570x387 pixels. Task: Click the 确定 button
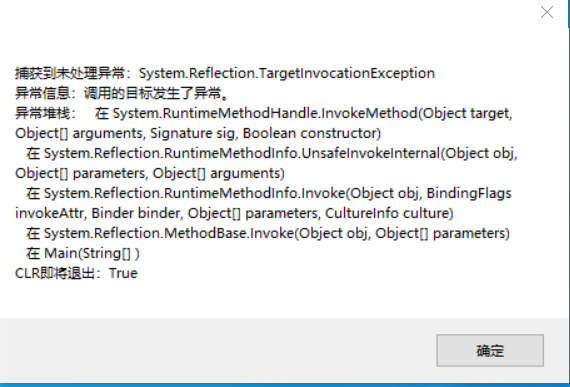click(x=490, y=351)
